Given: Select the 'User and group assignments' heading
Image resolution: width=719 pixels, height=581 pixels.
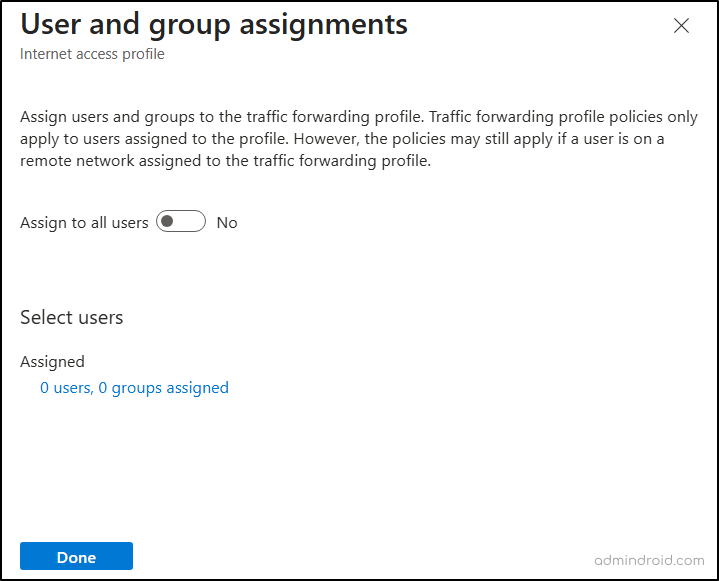Looking at the screenshot, I should click(x=214, y=25).
